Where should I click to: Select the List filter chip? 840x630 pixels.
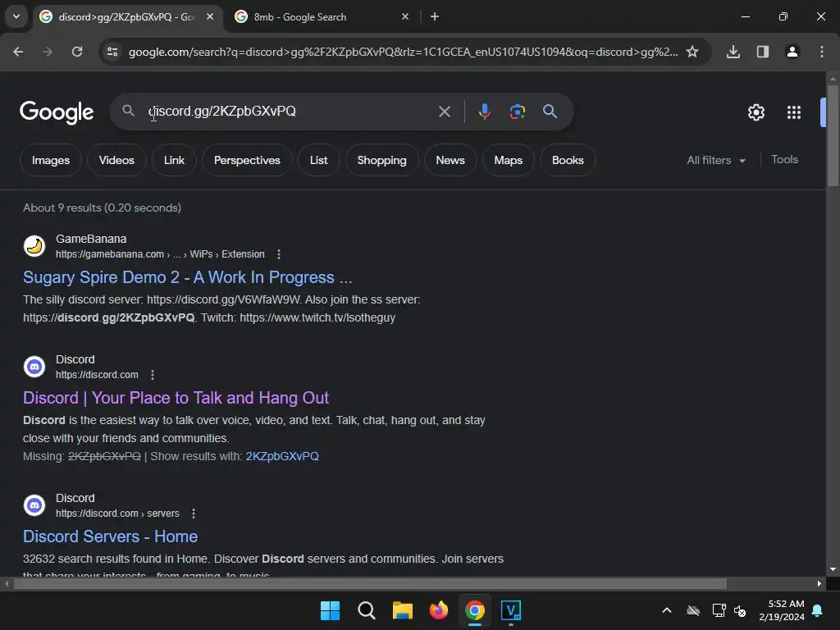click(319, 160)
